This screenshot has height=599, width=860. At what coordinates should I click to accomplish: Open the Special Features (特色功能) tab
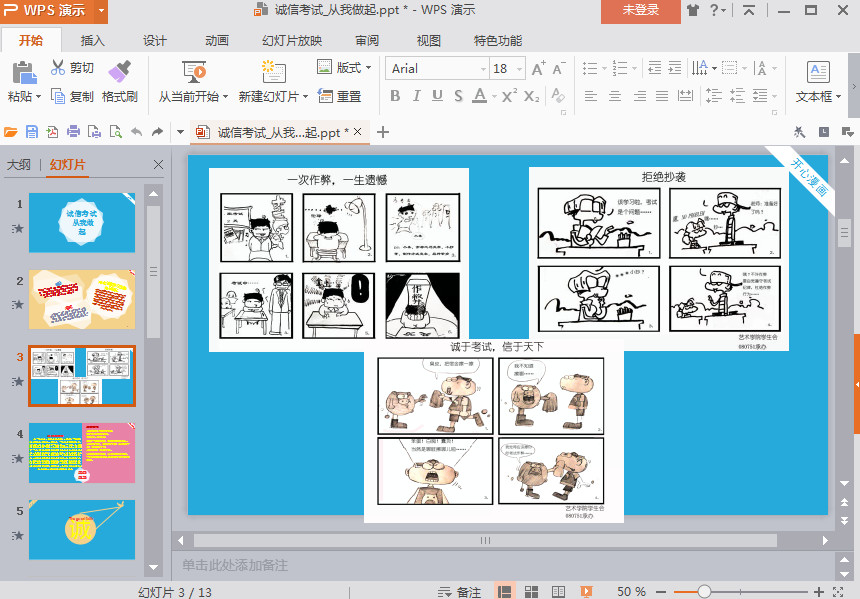pyautogui.click(x=497, y=41)
